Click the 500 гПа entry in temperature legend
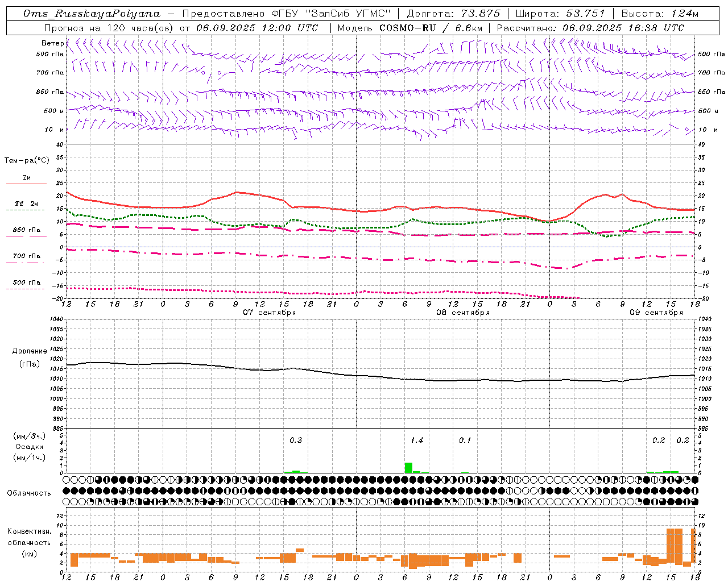728x582 pixels. click(x=27, y=282)
